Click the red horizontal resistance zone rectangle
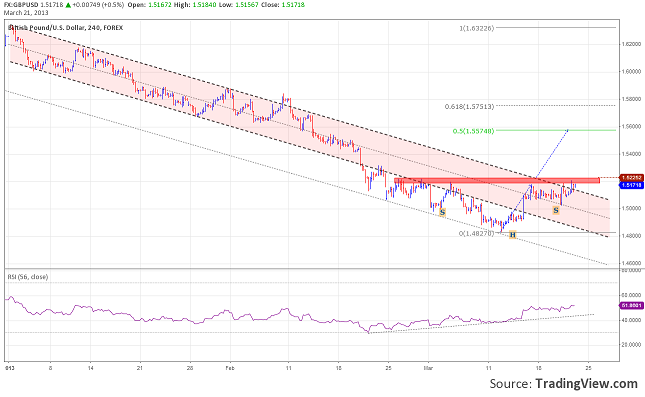 497,180
